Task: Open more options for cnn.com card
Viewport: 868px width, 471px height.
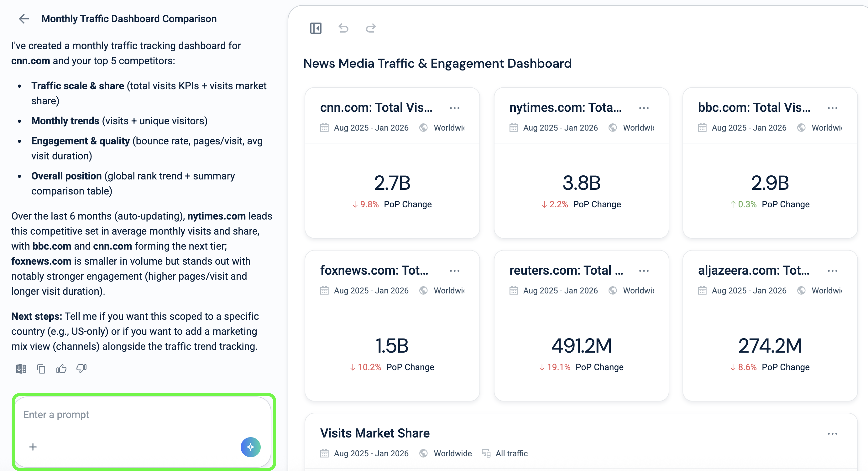Action: click(x=455, y=108)
